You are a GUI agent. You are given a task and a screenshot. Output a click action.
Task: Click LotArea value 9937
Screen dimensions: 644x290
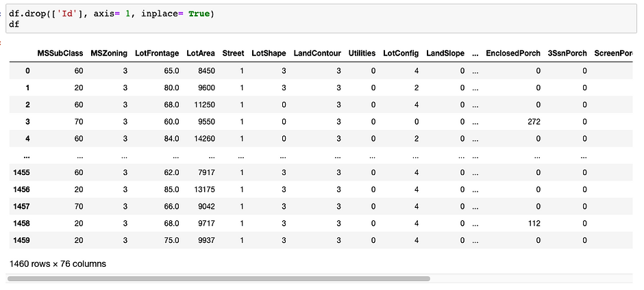[x=207, y=240]
